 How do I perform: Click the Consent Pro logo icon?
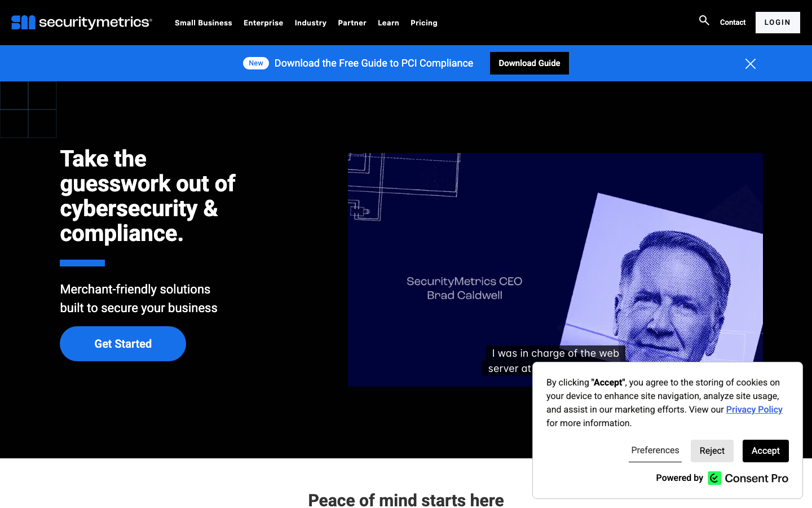coord(714,478)
